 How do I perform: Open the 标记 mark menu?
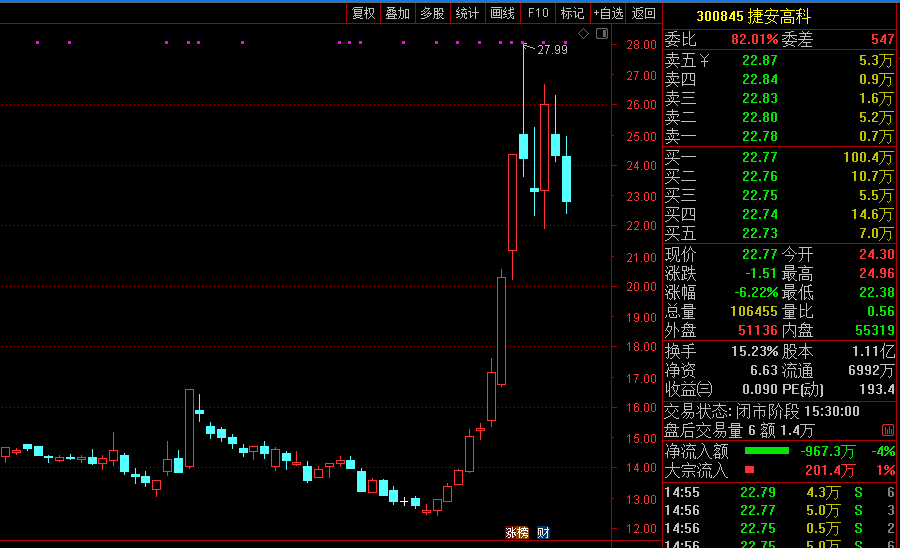tap(572, 13)
